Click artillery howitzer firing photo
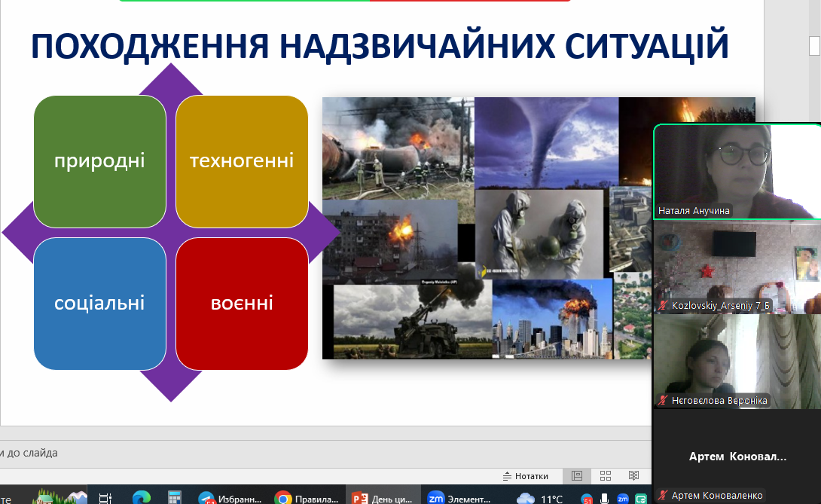Image resolution: width=821 pixels, height=504 pixels. [x=413, y=321]
